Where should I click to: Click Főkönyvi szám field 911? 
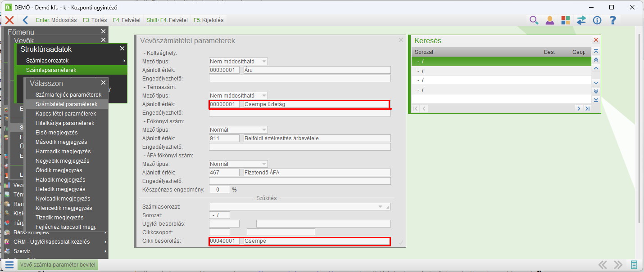(x=224, y=138)
